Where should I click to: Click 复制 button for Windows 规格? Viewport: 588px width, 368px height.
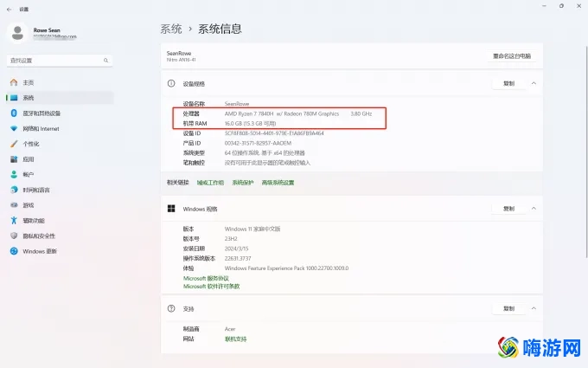508,209
